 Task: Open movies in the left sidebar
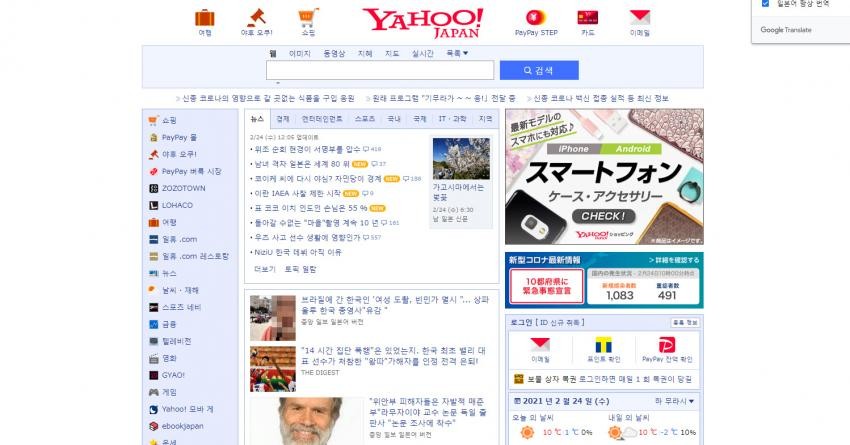tap(169, 358)
